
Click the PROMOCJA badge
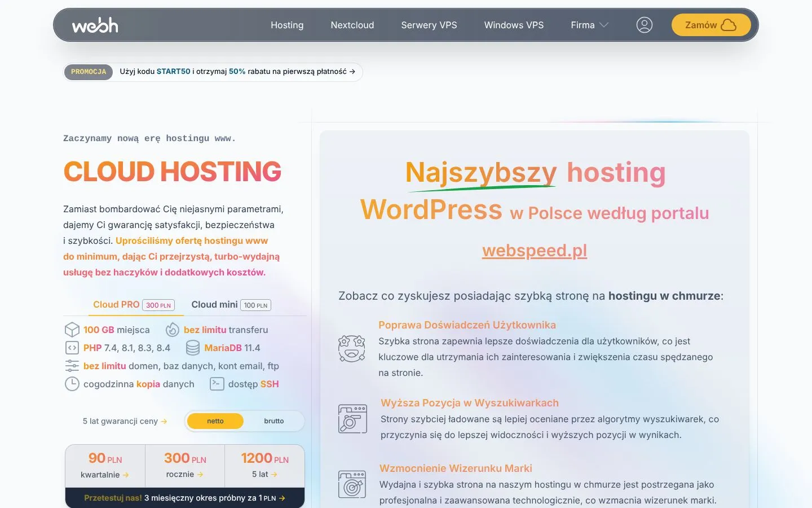[89, 72]
